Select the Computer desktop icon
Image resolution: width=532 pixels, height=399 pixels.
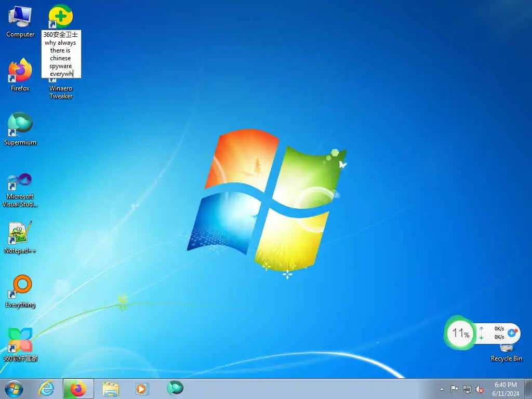20,21
